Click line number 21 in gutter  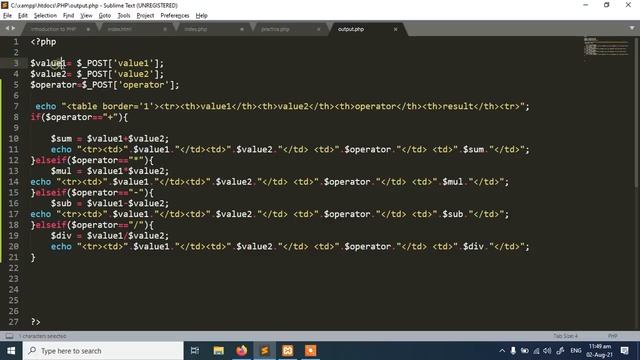[x=13, y=257]
